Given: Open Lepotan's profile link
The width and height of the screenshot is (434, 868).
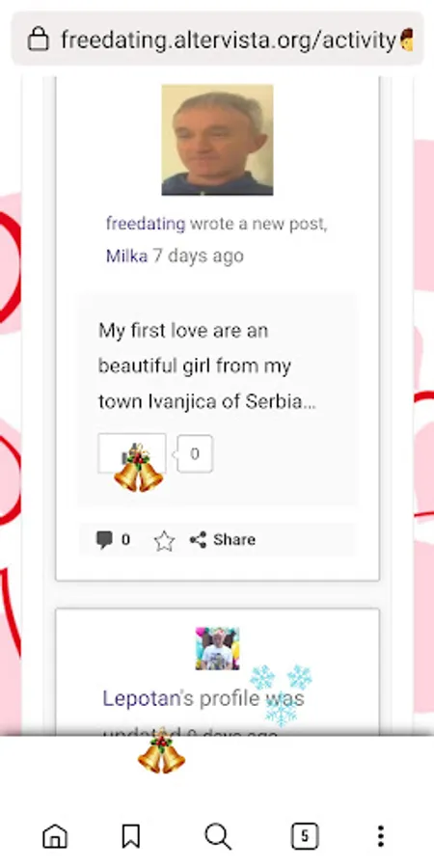Looking at the screenshot, I should click(x=142, y=698).
